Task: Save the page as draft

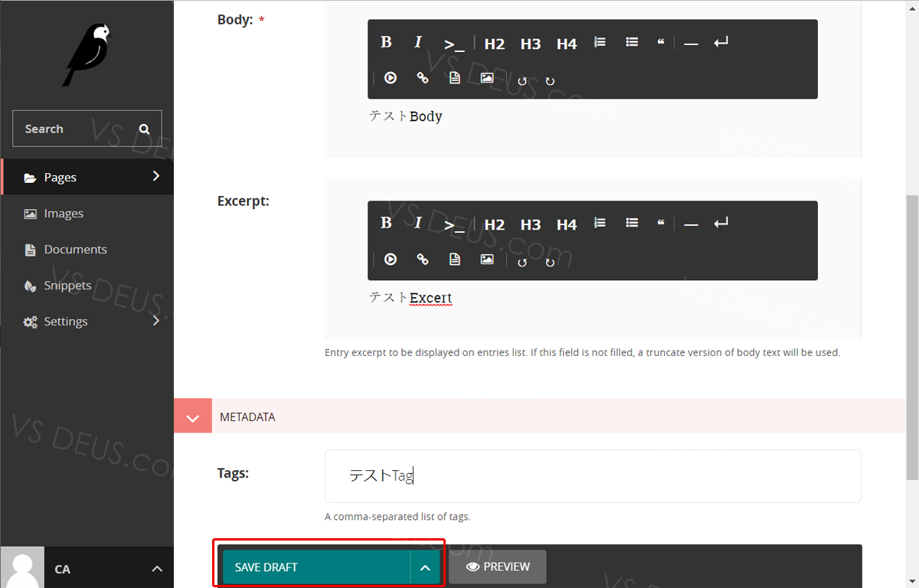Action: [316, 567]
